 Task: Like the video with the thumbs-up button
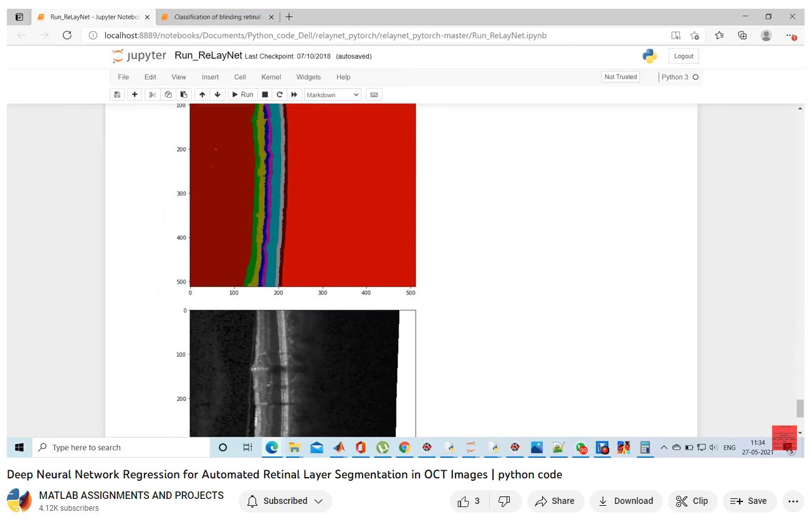pyautogui.click(x=469, y=501)
